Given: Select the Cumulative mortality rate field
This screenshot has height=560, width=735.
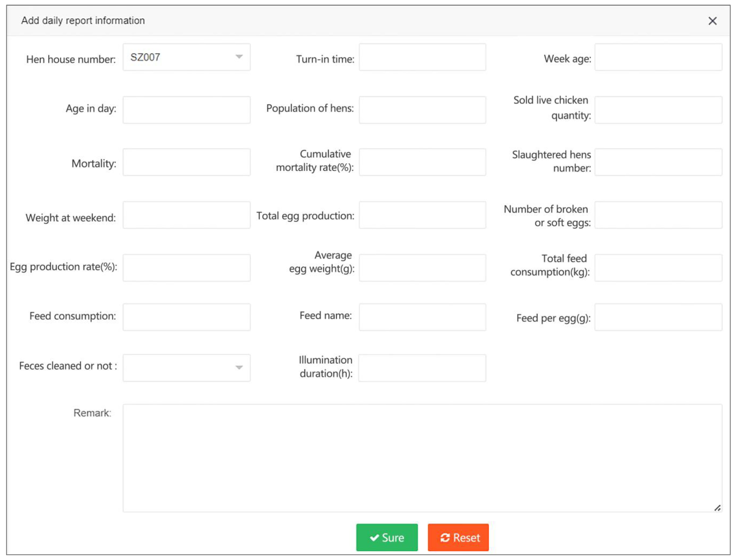Looking at the screenshot, I should pyautogui.click(x=422, y=162).
